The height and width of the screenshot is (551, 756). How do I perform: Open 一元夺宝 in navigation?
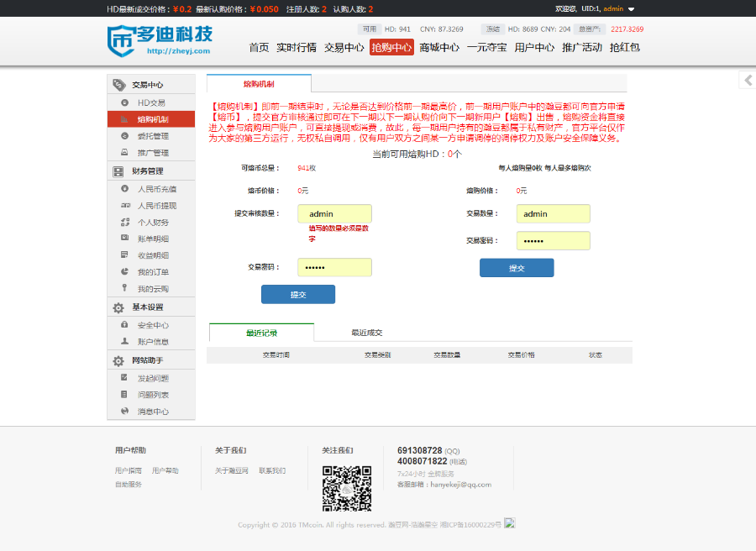pos(487,47)
